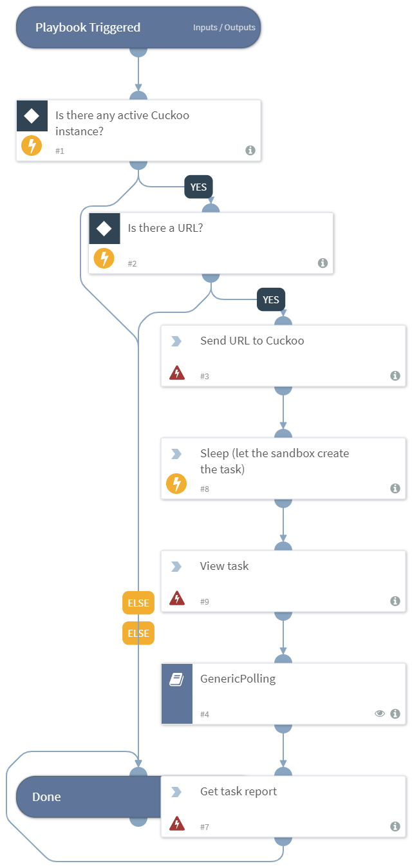Open the GenericPolling sub-playbook book icon

[x=176, y=680]
